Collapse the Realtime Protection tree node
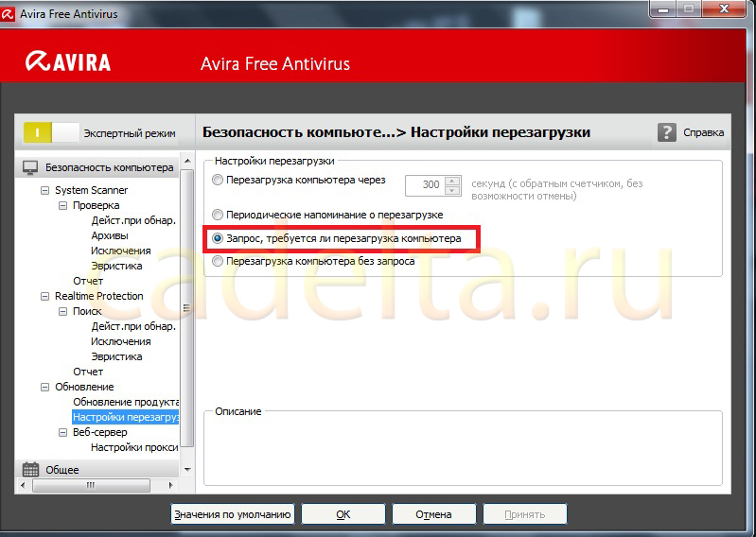The image size is (756, 537). pyautogui.click(x=44, y=296)
